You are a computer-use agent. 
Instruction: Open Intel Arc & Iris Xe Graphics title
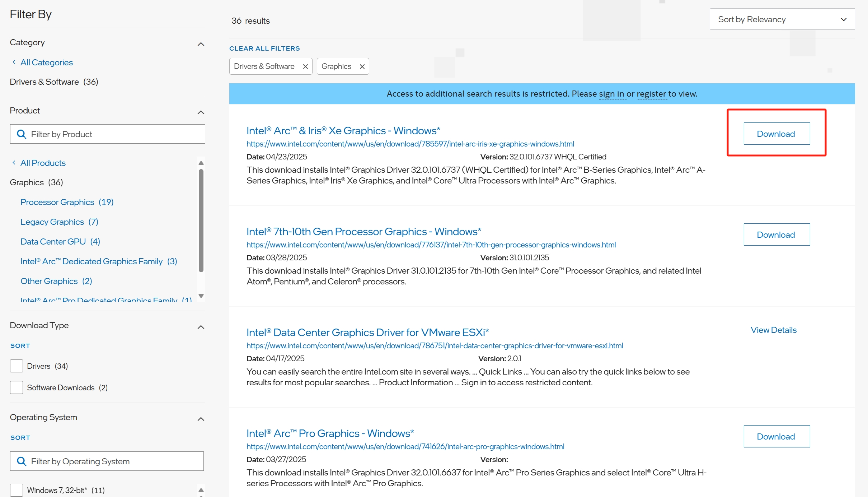coord(343,131)
